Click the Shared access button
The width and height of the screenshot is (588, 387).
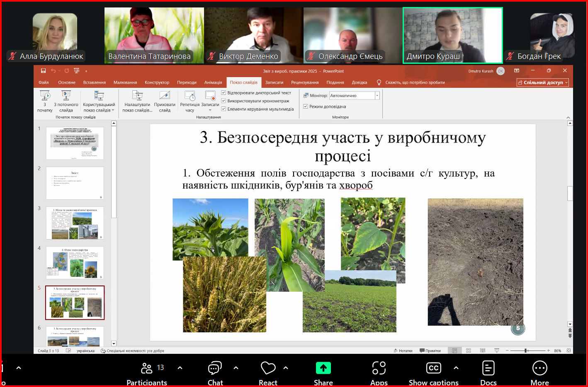pyautogui.click(x=542, y=82)
